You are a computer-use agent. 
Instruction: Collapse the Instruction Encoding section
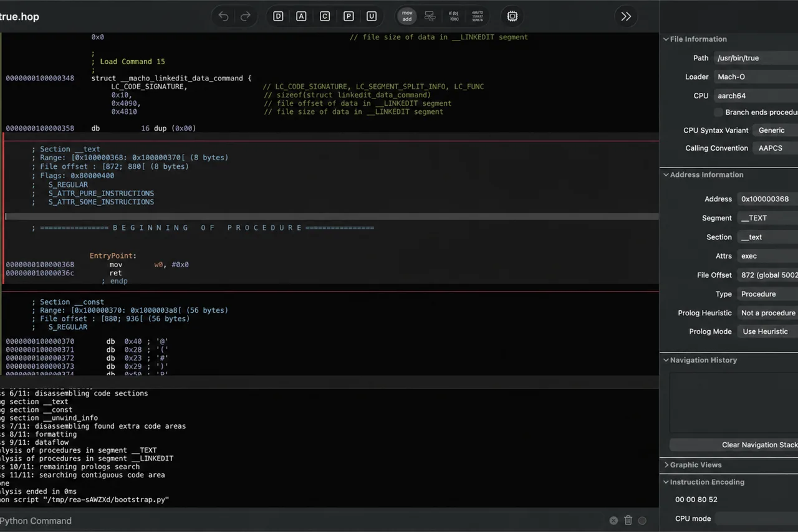tap(666, 482)
